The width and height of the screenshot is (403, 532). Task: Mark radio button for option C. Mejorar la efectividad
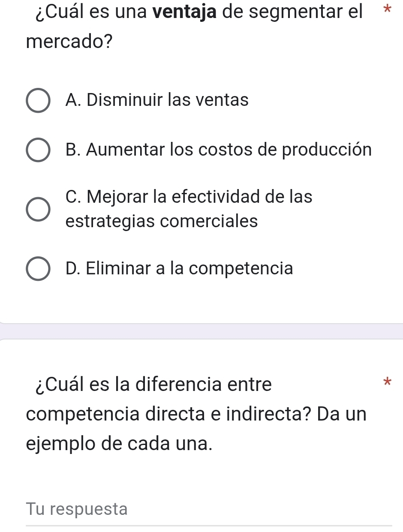pos(38,210)
